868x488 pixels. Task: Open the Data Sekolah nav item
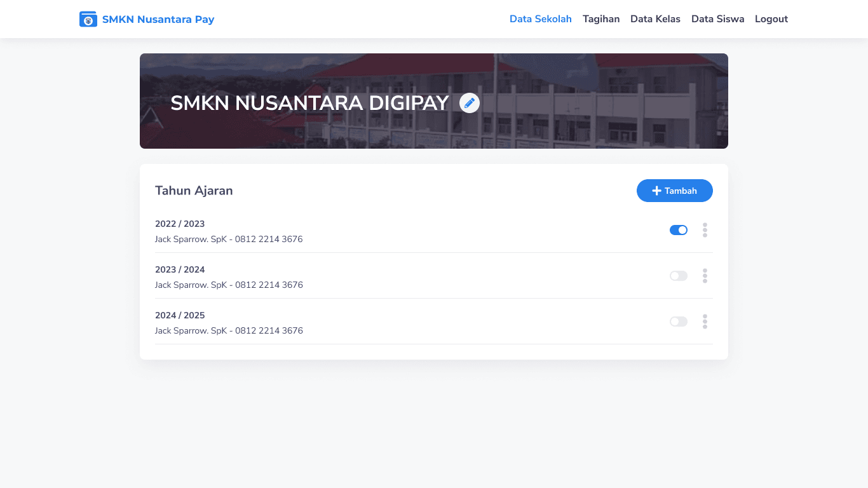pyautogui.click(x=541, y=19)
